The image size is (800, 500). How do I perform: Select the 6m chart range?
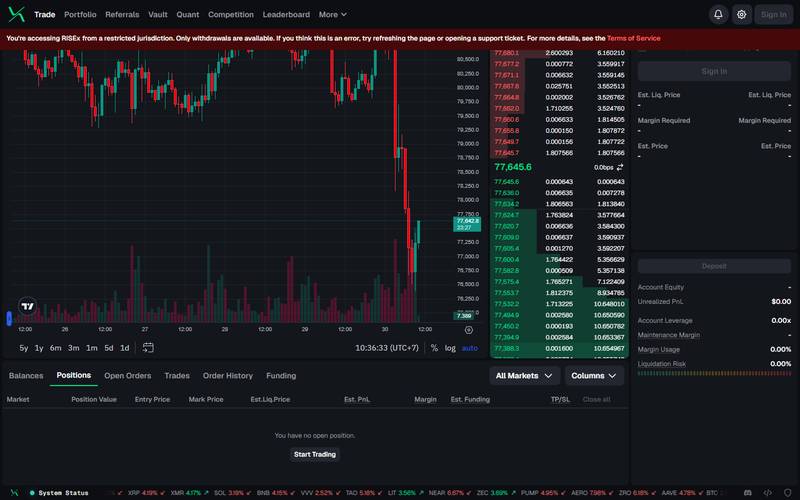pos(56,348)
